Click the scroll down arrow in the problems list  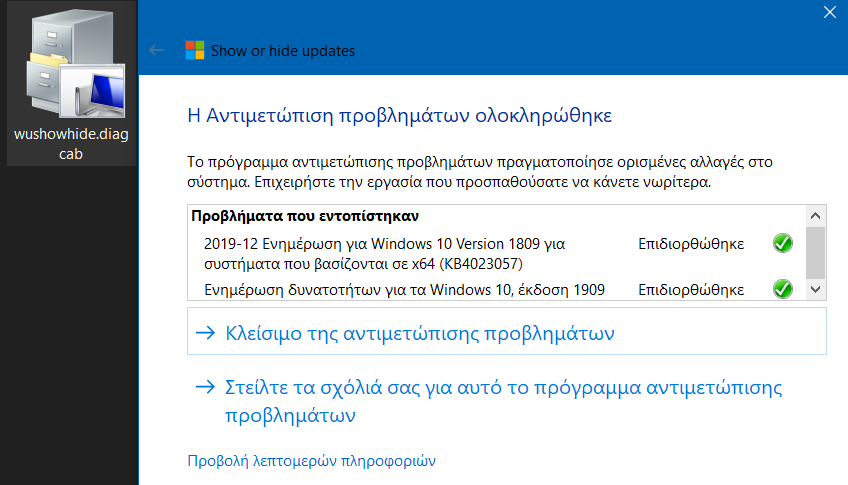816,289
